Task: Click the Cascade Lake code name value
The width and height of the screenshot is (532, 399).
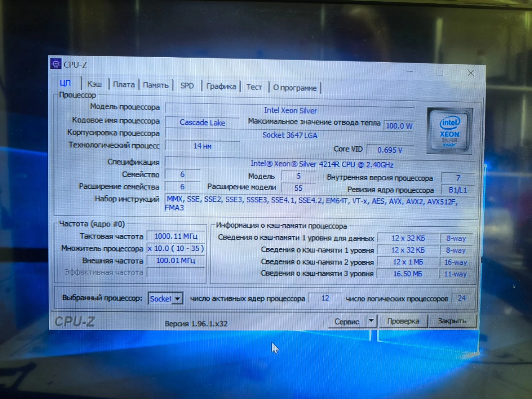Action: (202, 122)
